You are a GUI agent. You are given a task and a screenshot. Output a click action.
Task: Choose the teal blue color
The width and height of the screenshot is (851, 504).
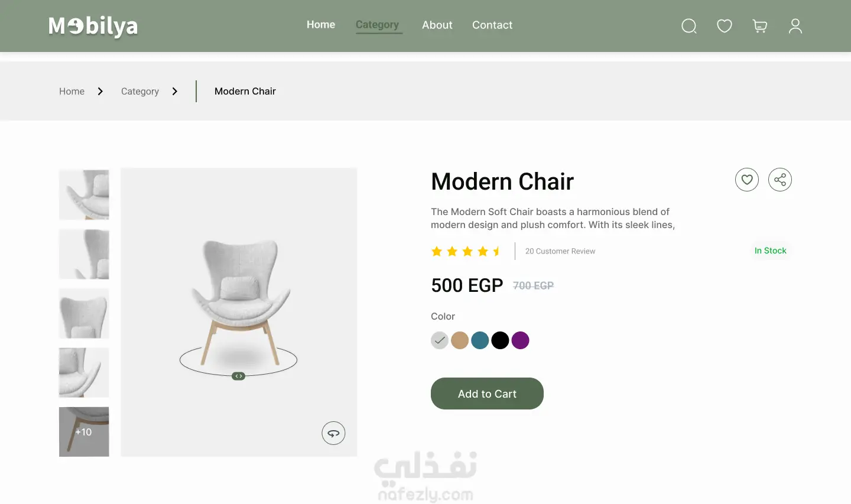point(480,340)
